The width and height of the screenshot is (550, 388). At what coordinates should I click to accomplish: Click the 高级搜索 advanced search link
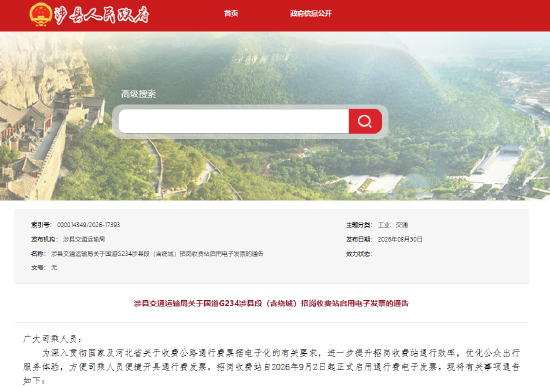138,94
